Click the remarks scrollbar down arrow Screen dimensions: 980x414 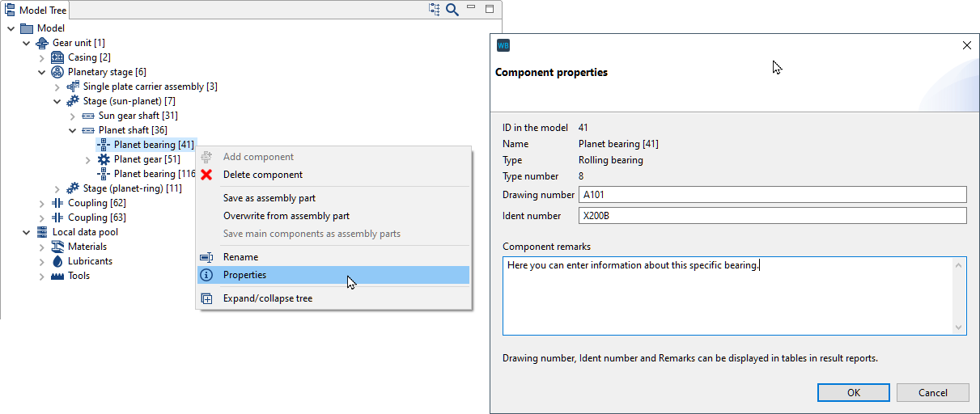pyautogui.click(x=959, y=327)
